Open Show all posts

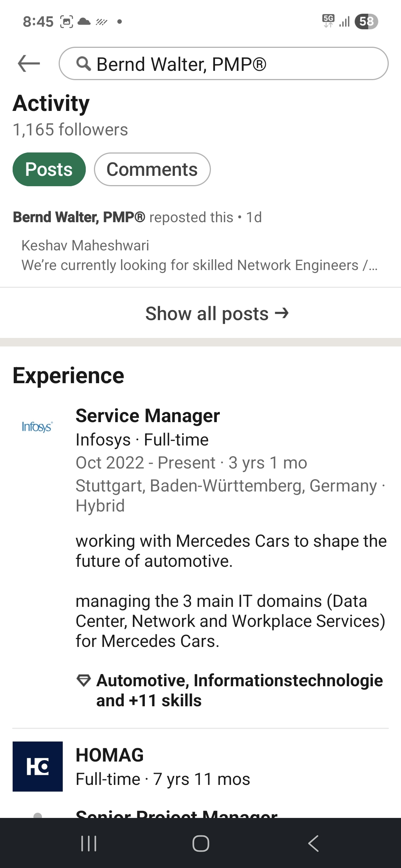pyautogui.click(x=216, y=314)
